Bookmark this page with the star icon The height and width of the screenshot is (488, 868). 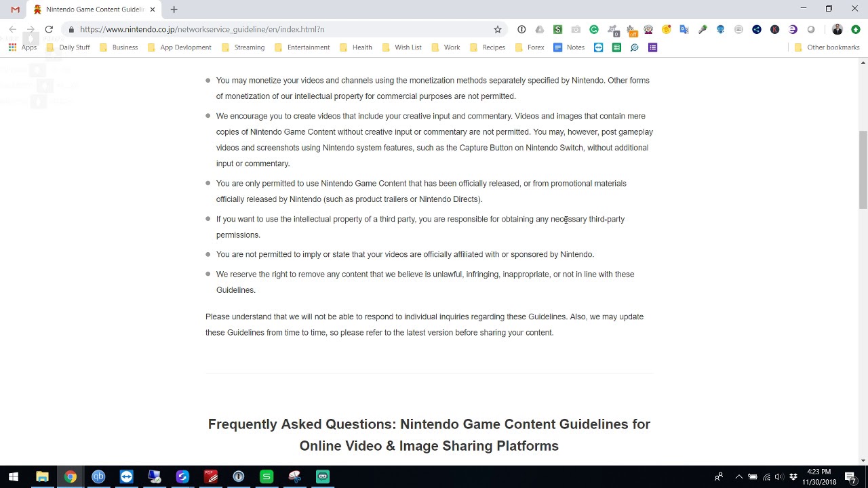coord(498,29)
